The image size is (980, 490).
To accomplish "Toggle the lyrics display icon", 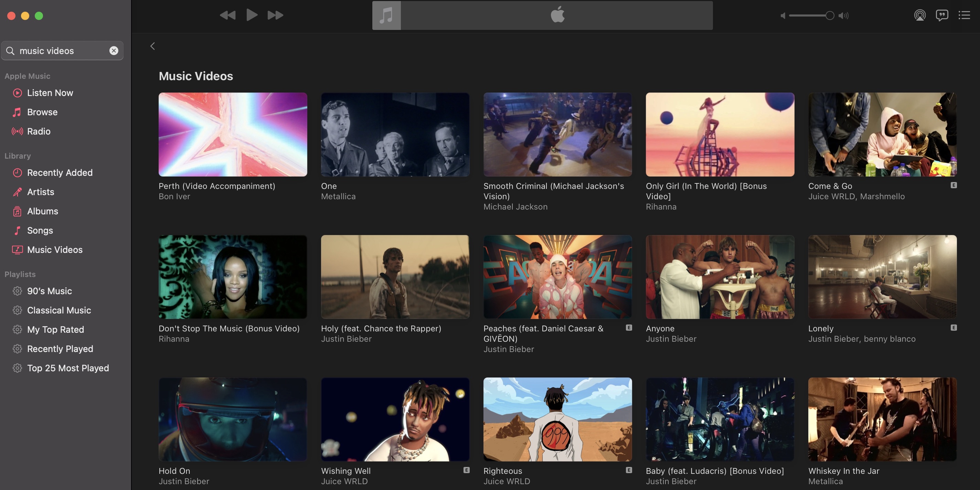I will [x=941, y=15].
